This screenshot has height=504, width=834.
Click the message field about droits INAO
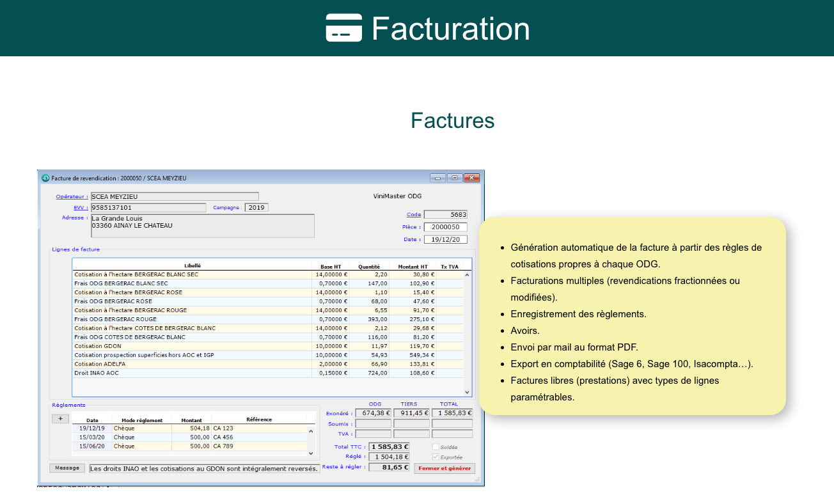[204, 469]
